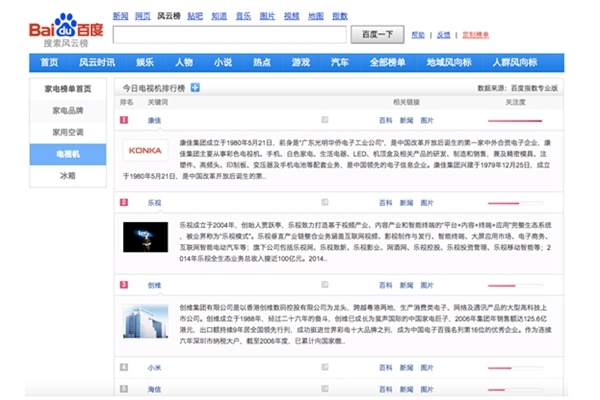Click the 乐视 keyword link
600x400 pixels.
coord(155,203)
